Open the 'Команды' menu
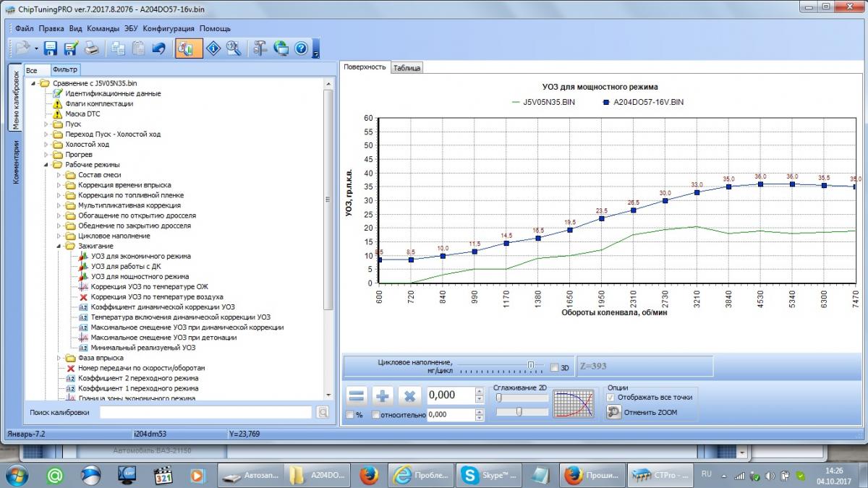Image resolution: width=868 pixels, height=488 pixels. click(103, 29)
